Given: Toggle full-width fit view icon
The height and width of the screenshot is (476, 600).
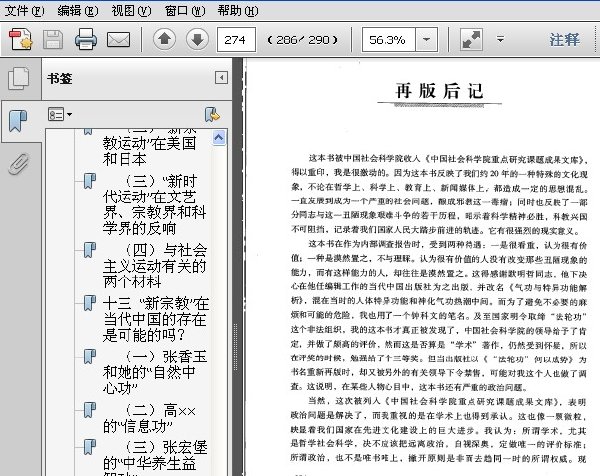Looking at the screenshot, I should coord(471,39).
